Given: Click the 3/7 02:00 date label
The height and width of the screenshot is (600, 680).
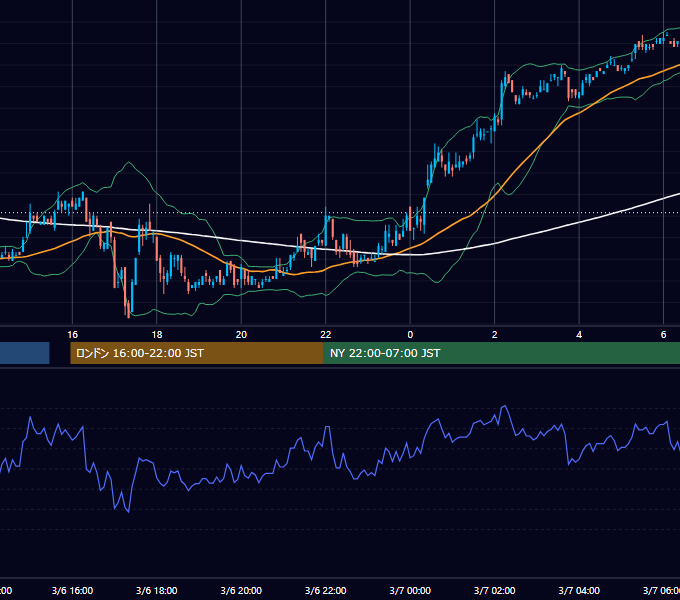Looking at the screenshot, I should (494, 591).
